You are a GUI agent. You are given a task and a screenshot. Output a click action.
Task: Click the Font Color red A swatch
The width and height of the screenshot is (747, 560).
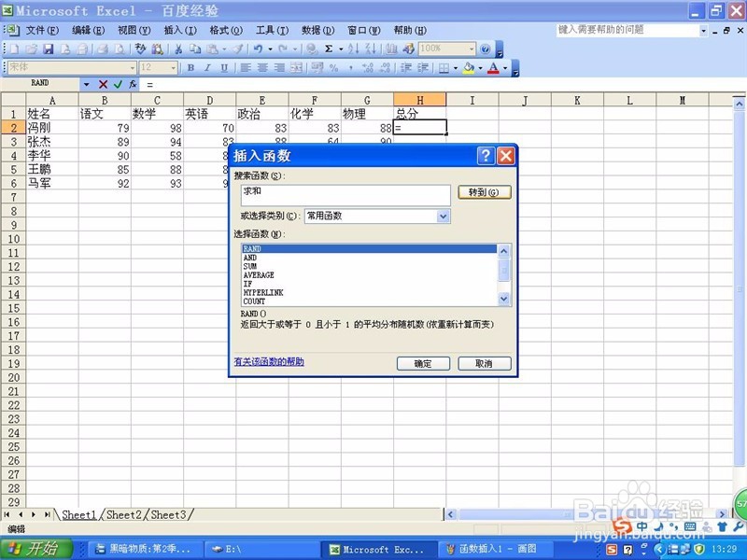tap(494, 68)
